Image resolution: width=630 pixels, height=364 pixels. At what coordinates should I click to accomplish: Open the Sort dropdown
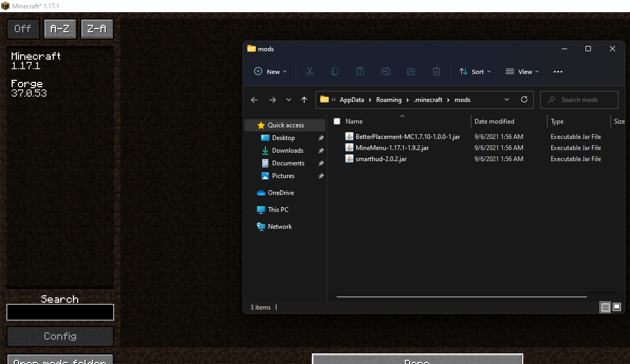(x=474, y=71)
